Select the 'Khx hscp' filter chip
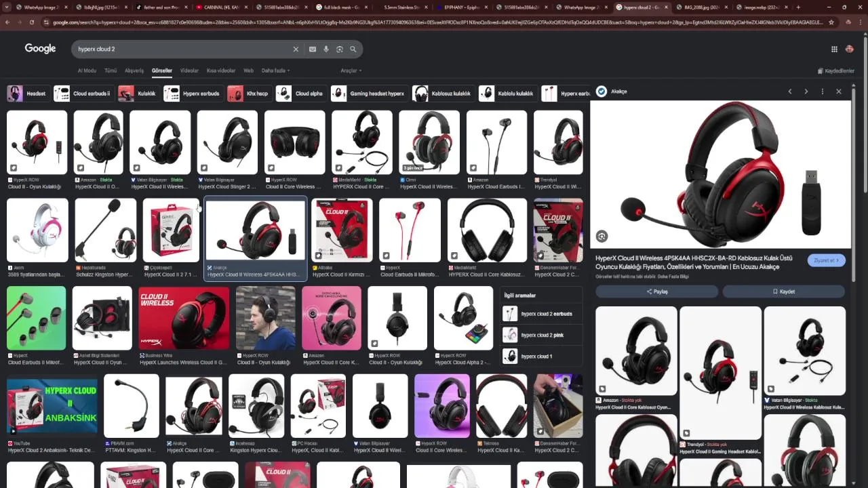This screenshot has height=488, width=868. [x=249, y=94]
